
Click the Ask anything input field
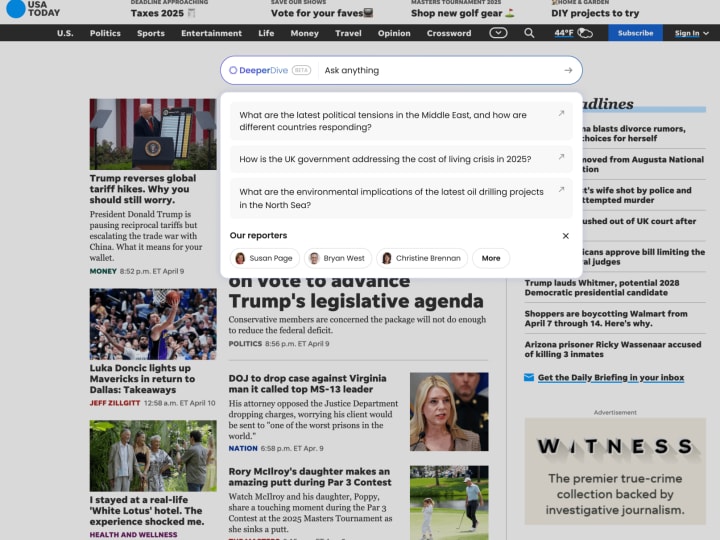pos(441,70)
